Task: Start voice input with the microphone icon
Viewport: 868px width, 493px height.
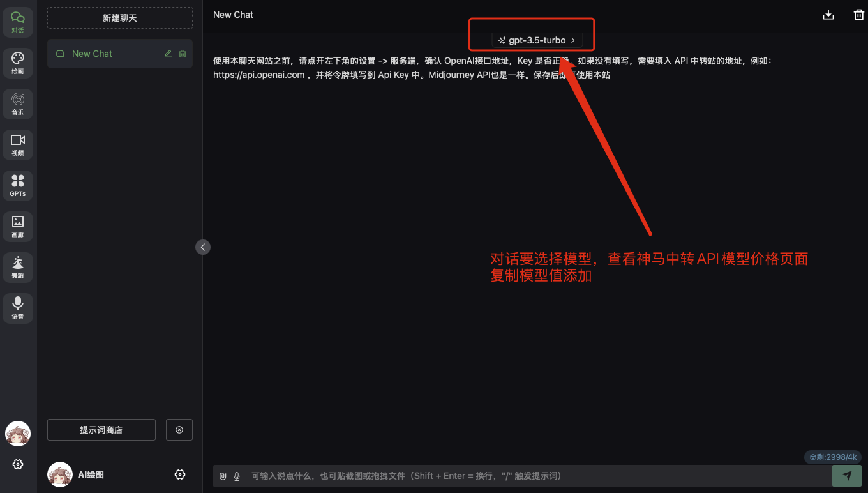Action: 237,476
